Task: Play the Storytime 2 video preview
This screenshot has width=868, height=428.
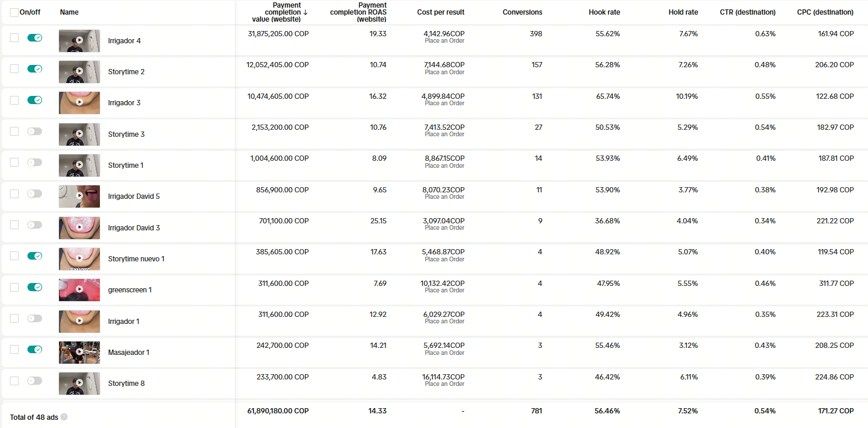Action: [79, 71]
